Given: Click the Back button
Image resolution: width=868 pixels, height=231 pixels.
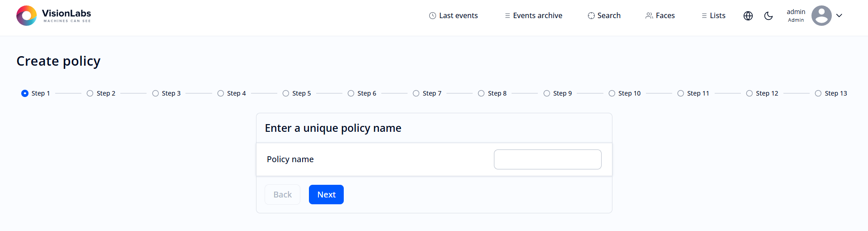Looking at the screenshot, I should (282, 195).
